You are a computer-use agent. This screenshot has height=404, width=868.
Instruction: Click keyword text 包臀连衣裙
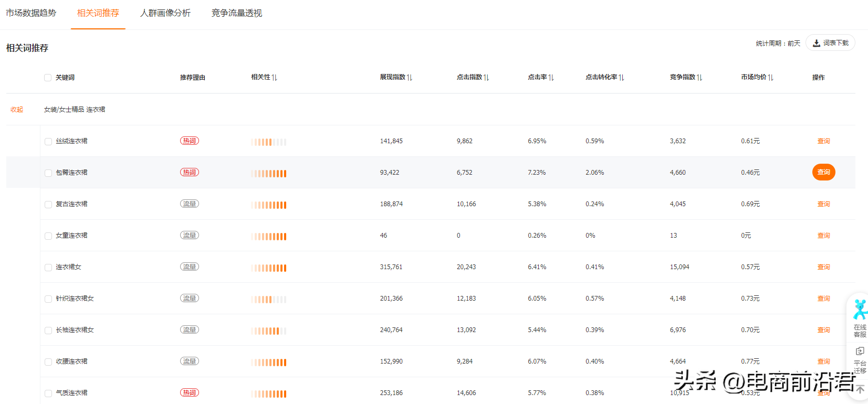(72, 173)
